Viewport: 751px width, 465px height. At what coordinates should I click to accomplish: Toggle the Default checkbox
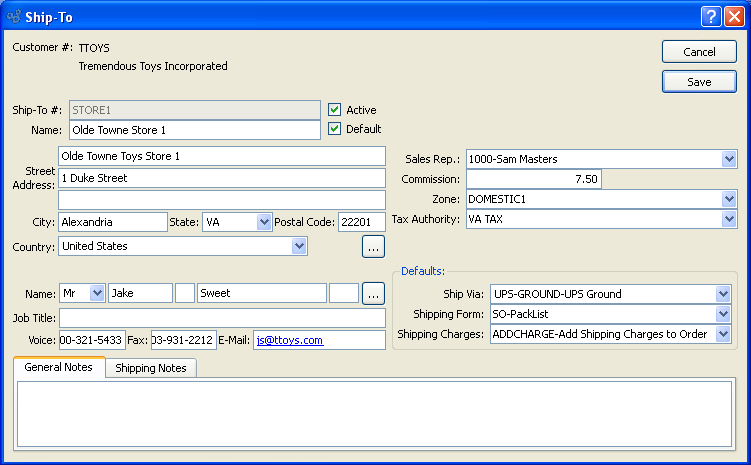[x=335, y=129]
